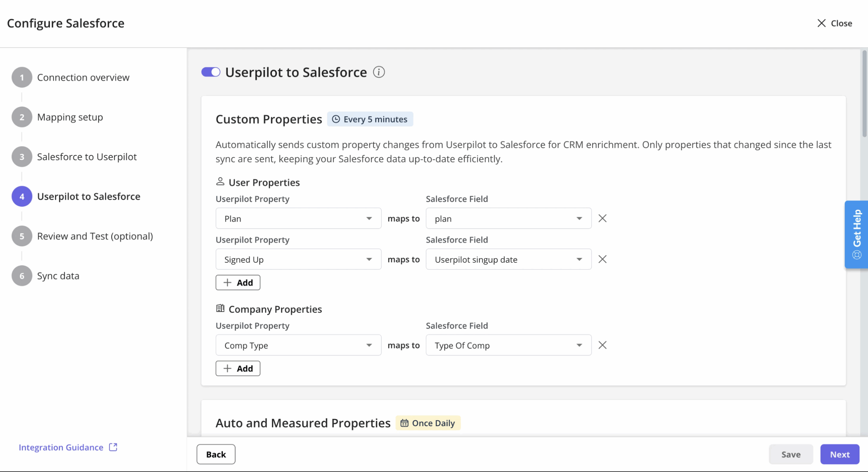Click the Company Properties section label

point(275,309)
